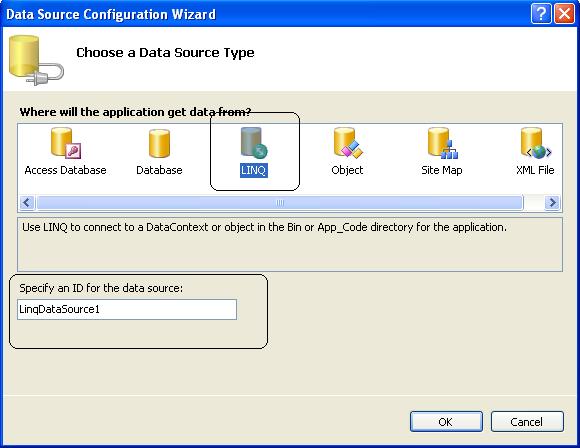Focus the data source ID field
Viewport: 580px width, 448px height.
[127, 309]
